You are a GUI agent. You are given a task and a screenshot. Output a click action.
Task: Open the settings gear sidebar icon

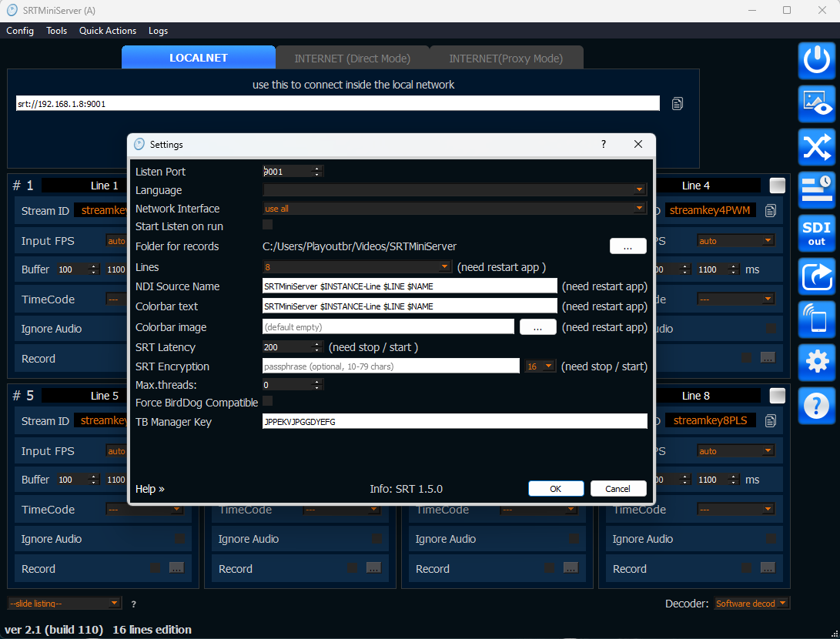[x=816, y=363]
